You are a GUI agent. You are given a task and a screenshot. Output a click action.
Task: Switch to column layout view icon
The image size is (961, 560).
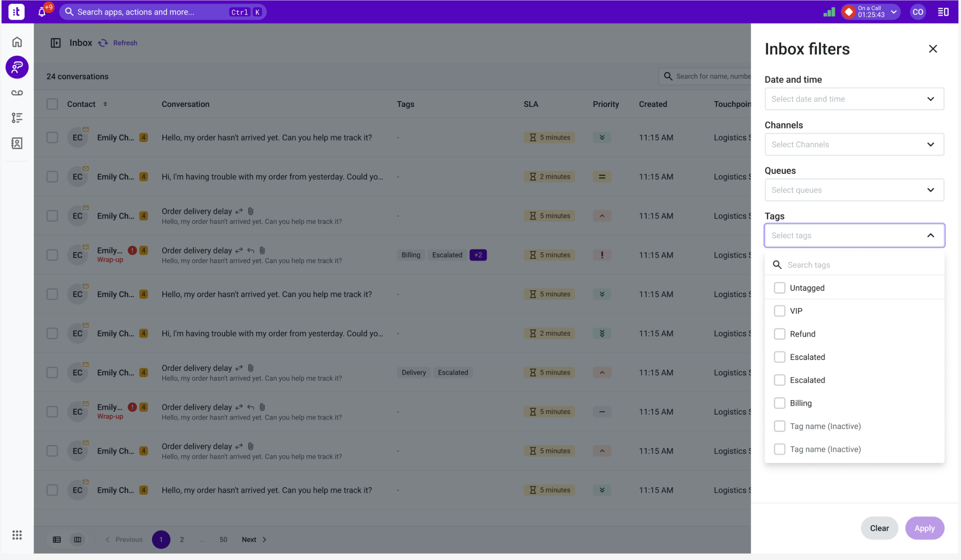[x=77, y=539]
